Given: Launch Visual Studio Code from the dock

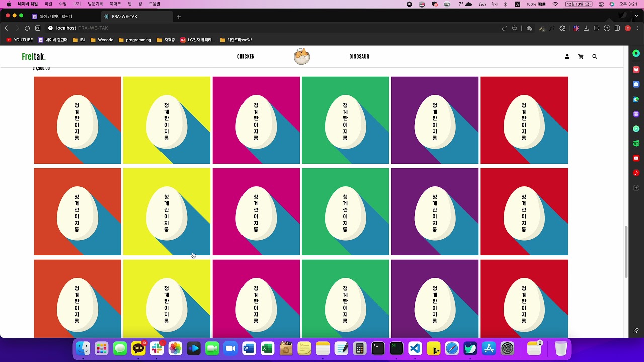Looking at the screenshot, I should pyautogui.click(x=415, y=348).
